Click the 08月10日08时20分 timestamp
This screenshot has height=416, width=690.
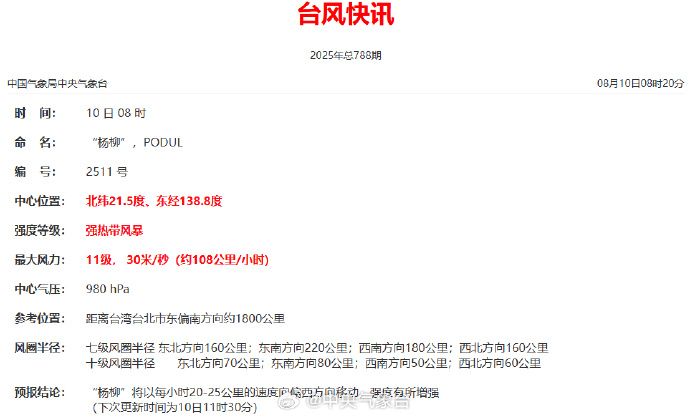point(640,83)
